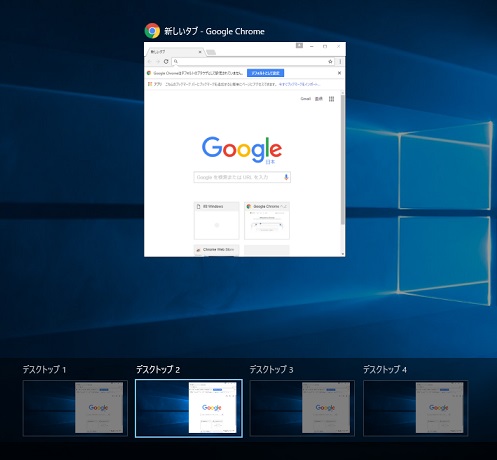Click the Desktop 4 label text
Viewport: 497px width, 460px height.
pyautogui.click(x=385, y=369)
